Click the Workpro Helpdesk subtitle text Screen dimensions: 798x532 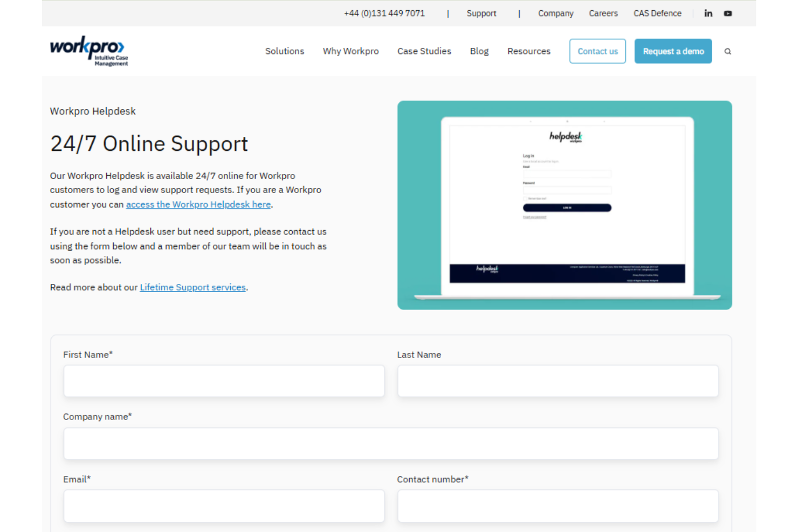(x=93, y=111)
